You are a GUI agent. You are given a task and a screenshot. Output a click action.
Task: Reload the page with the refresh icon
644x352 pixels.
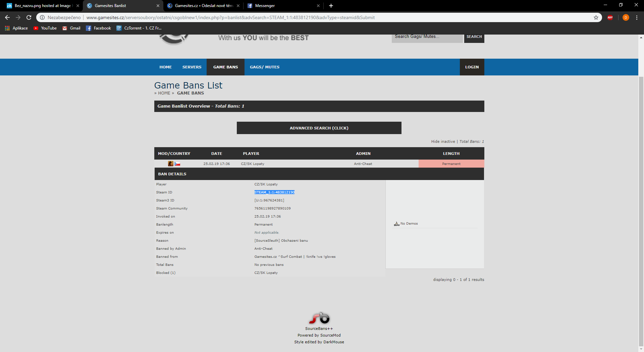tap(29, 17)
